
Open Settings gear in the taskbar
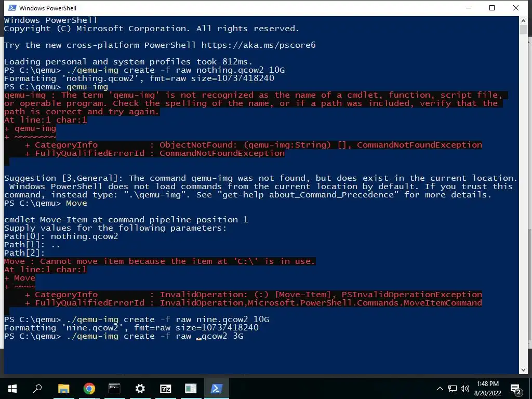[x=140, y=389]
